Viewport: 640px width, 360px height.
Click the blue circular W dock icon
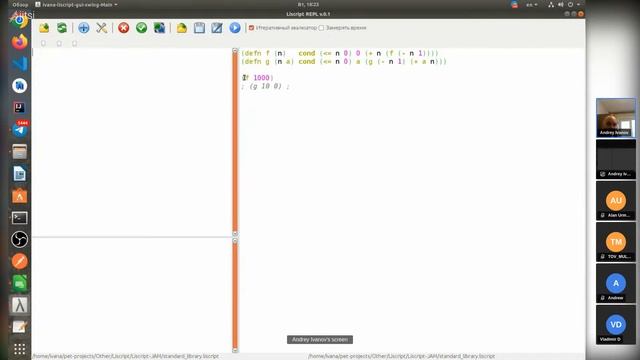tap(19, 86)
